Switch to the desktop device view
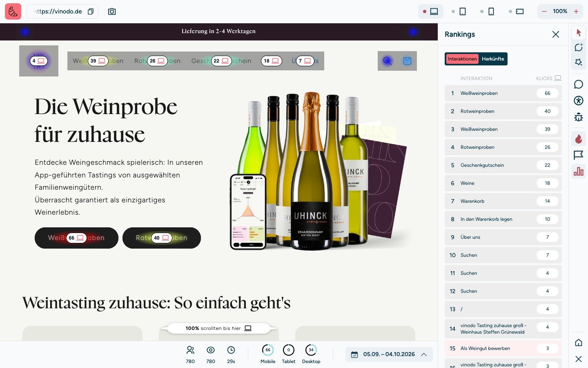588x368 pixels. pos(430,11)
